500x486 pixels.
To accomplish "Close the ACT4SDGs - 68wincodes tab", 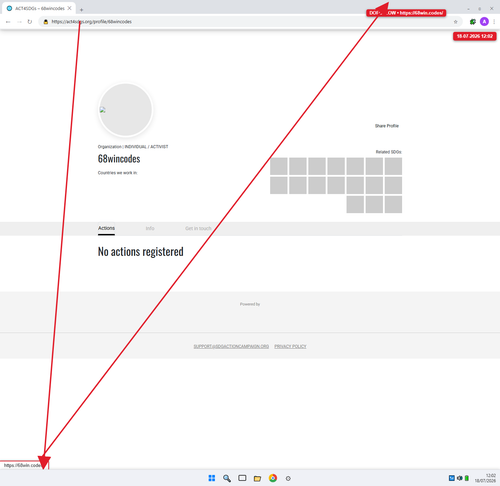I will (69, 8).
